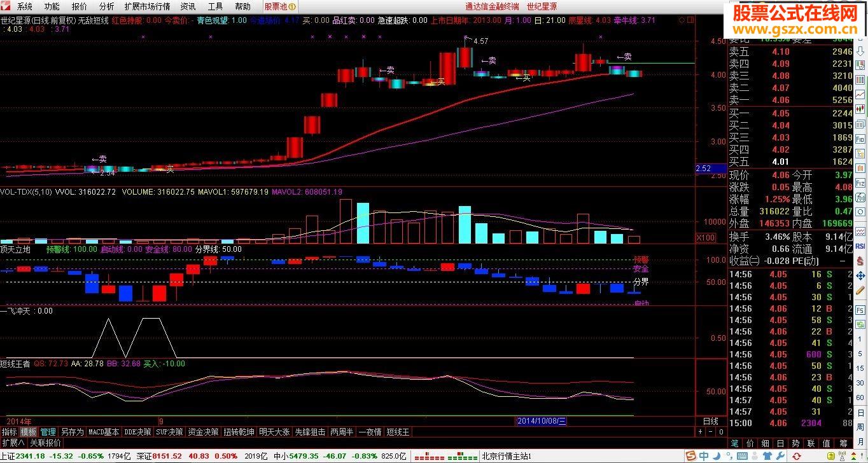The width and height of the screenshot is (868, 463).
Task: Select the RSI indicator icon
Action: [860, 247]
